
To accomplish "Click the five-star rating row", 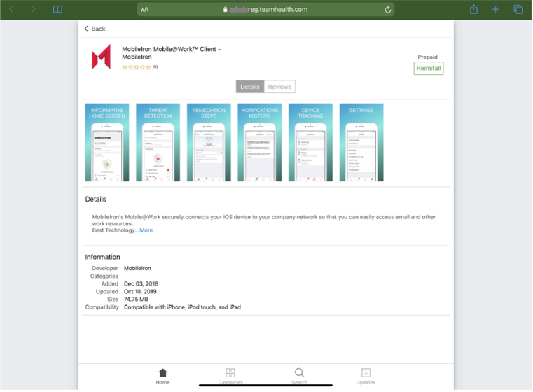I will pos(137,67).
